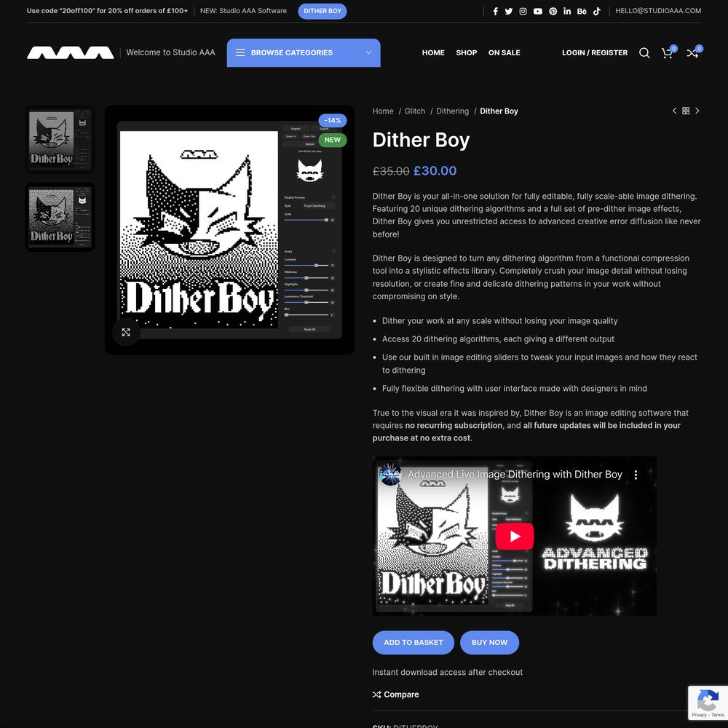Click the green NEW badge

point(333,141)
